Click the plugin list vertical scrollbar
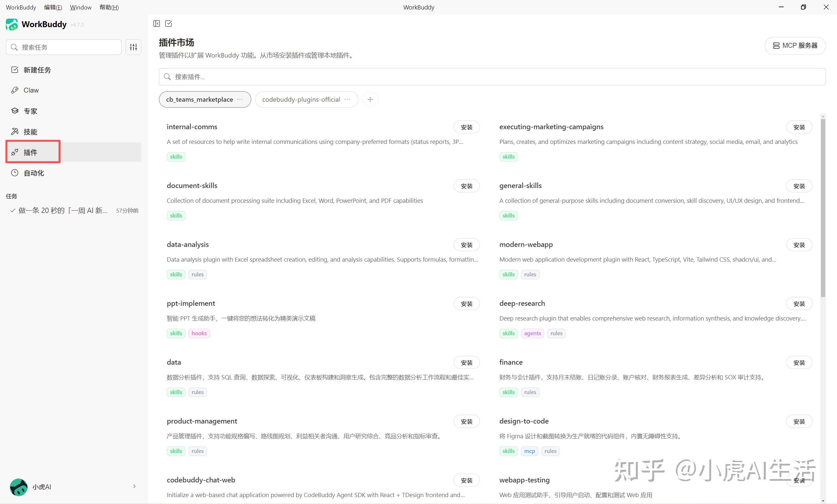 point(823,208)
